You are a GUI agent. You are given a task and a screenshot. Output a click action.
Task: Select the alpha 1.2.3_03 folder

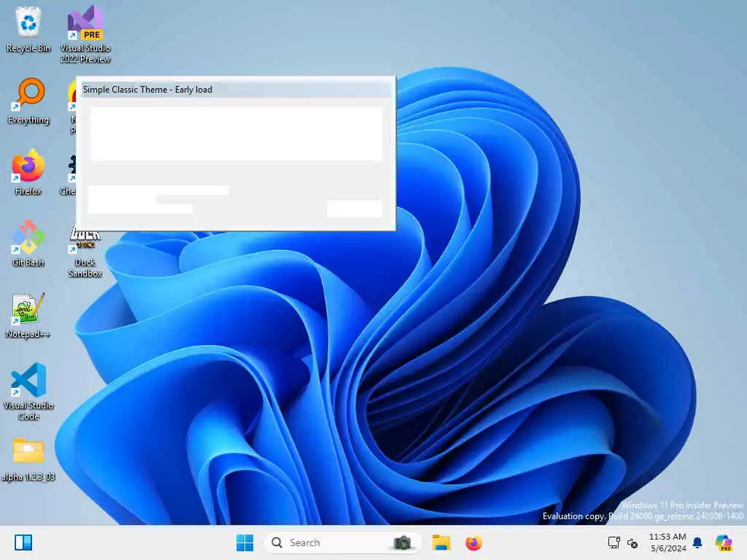coord(28,460)
